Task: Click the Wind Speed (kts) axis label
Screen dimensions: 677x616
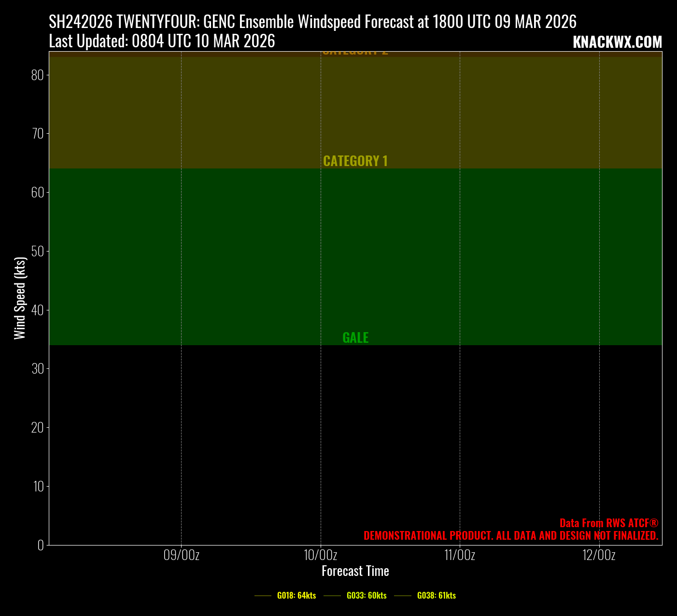Action: tap(20, 298)
